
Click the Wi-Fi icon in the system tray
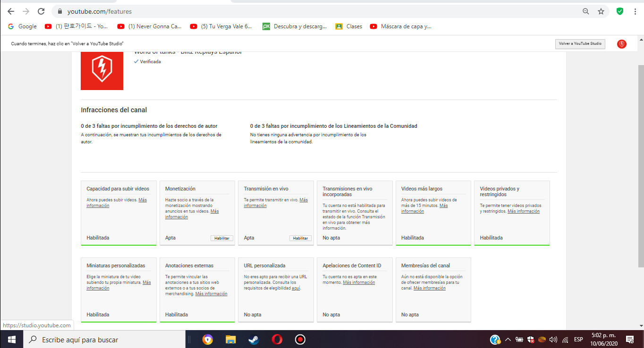pyautogui.click(x=565, y=339)
